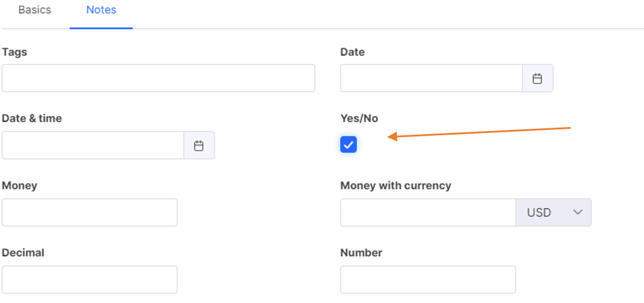Click the Decimal field label

tap(23, 253)
